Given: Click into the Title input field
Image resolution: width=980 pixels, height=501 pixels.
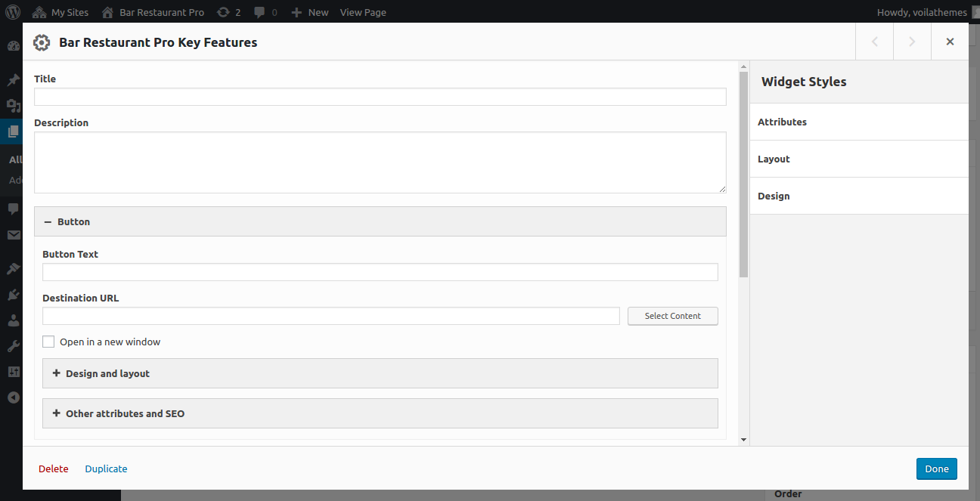Looking at the screenshot, I should click(x=380, y=97).
